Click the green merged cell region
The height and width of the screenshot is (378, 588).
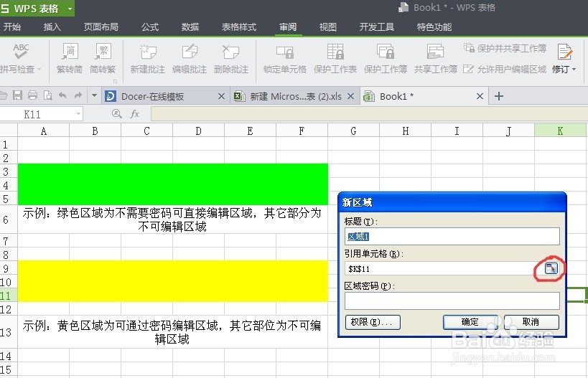click(173, 184)
